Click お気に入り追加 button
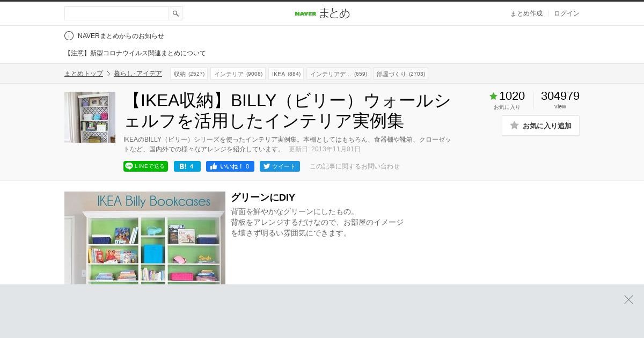 tap(540, 126)
